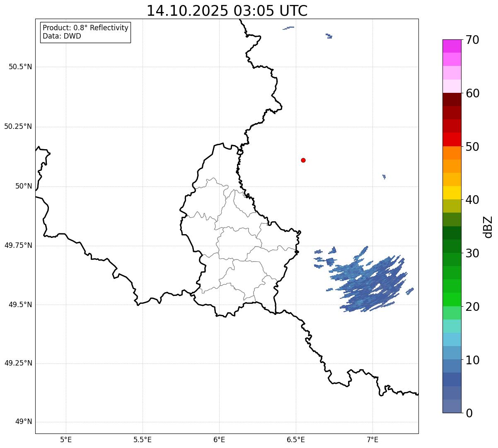The height and width of the screenshot is (448, 498).
Task: Click the colorbar tick label '50'
Action: click(472, 147)
